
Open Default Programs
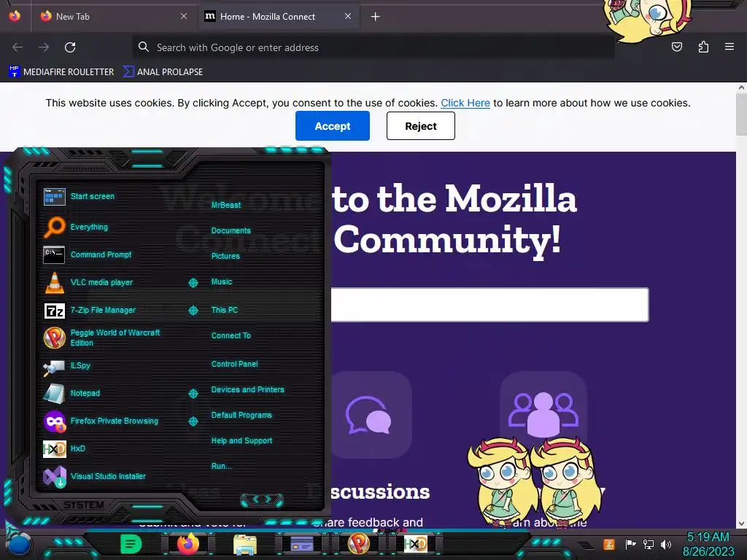coord(241,415)
